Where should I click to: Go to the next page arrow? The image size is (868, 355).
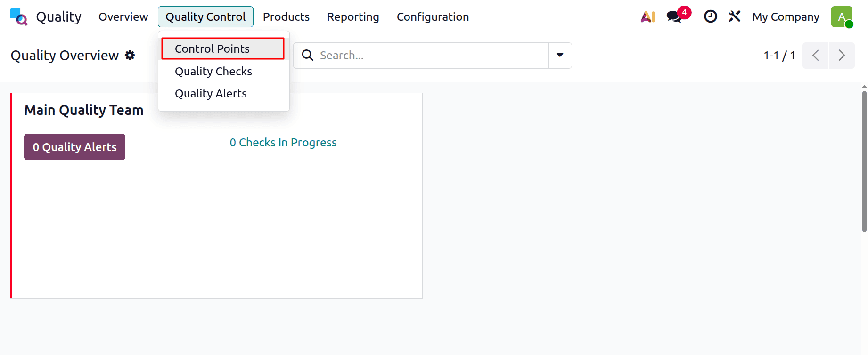click(842, 56)
